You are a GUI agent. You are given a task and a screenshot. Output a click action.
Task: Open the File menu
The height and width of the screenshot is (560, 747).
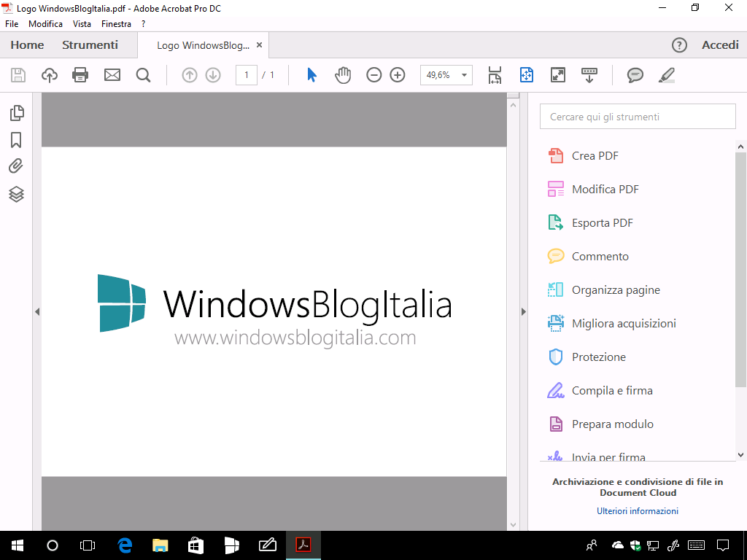pyautogui.click(x=12, y=24)
